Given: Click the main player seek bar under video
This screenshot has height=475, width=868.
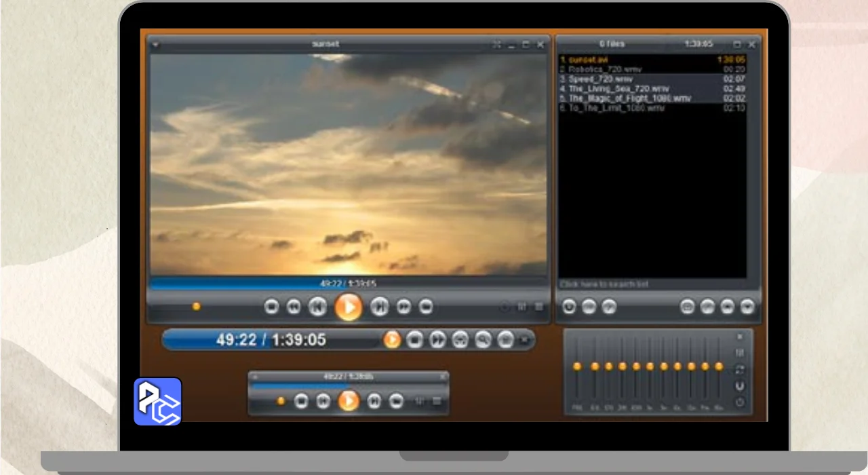Looking at the screenshot, I should [348, 283].
